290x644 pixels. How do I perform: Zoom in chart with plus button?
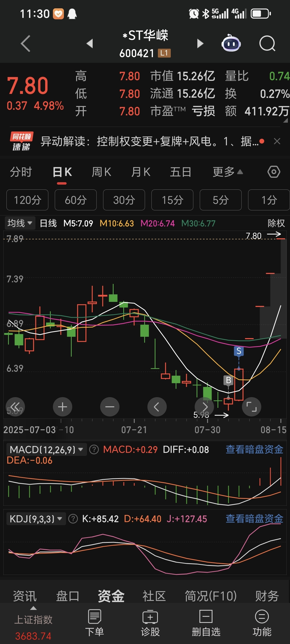(63, 407)
